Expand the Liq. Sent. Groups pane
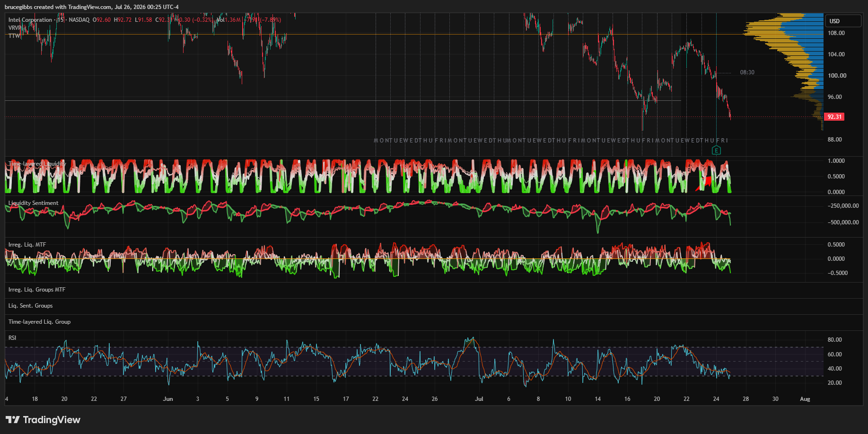The height and width of the screenshot is (434, 868). 31,306
